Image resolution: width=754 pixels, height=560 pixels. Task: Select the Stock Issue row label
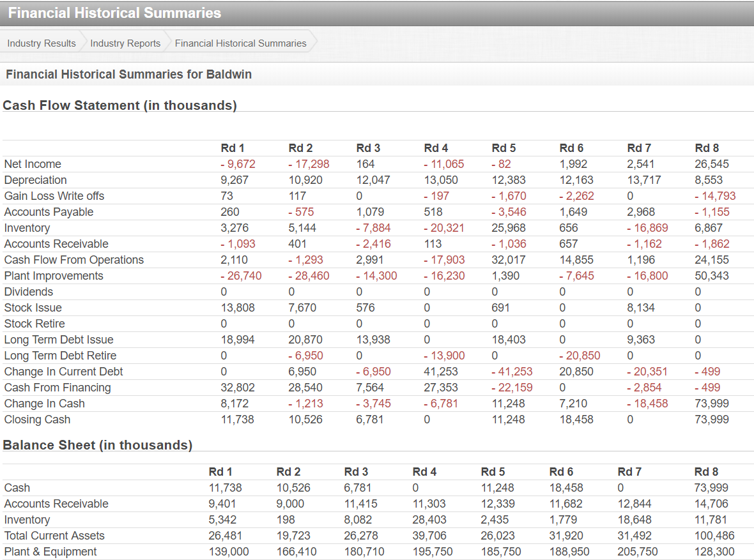click(x=33, y=308)
